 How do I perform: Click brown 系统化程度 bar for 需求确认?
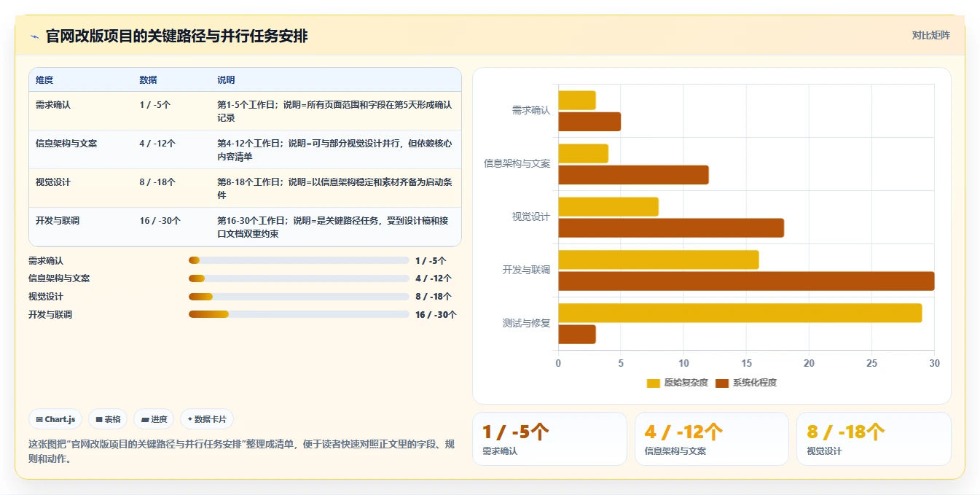pyautogui.click(x=589, y=122)
